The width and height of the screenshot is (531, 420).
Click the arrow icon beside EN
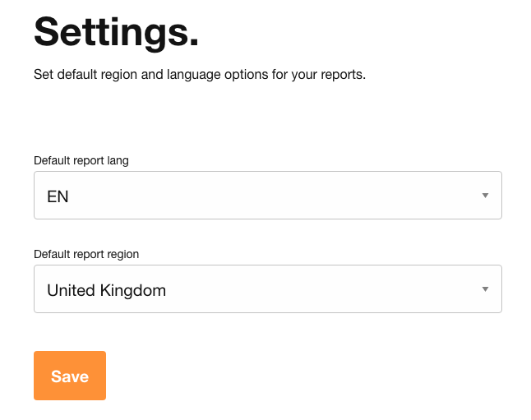tap(485, 196)
